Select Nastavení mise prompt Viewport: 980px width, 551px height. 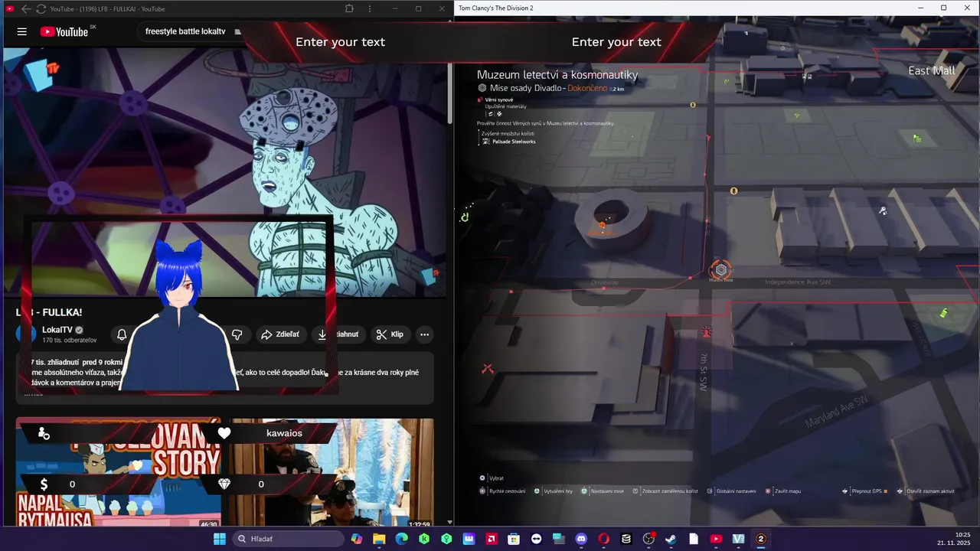[x=603, y=491]
